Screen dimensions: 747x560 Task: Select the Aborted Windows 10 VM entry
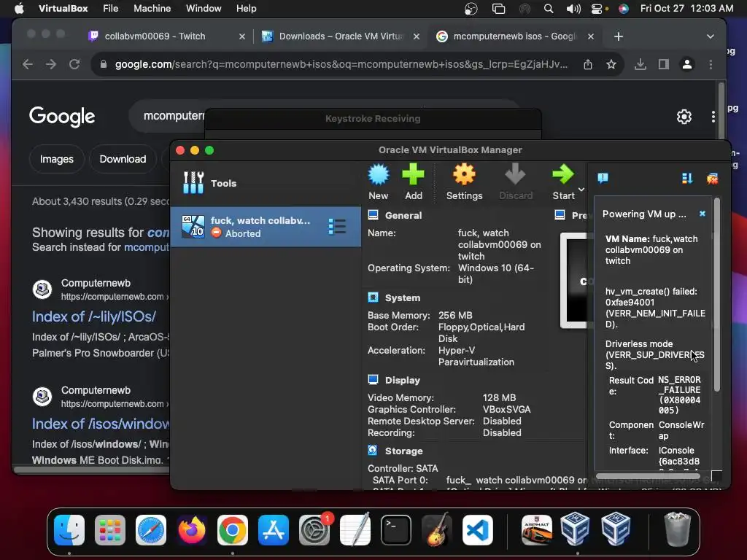pyautogui.click(x=266, y=227)
